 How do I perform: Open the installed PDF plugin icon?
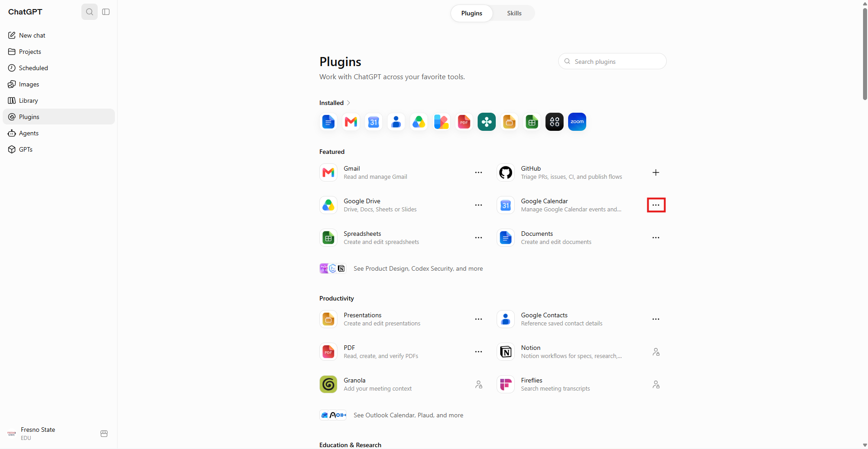coord(464,122)
